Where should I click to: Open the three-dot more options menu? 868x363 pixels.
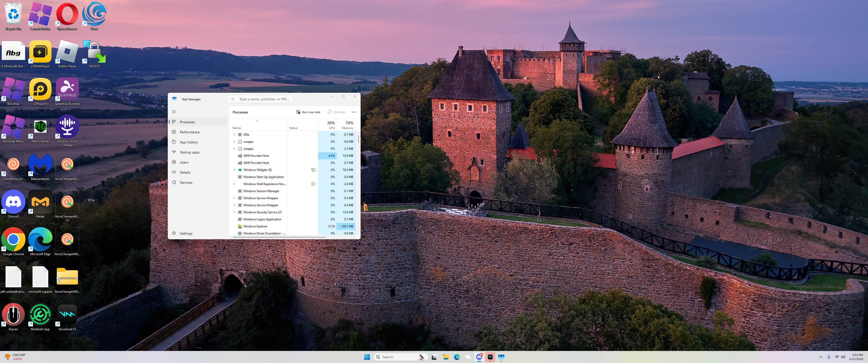click(354, 112)
